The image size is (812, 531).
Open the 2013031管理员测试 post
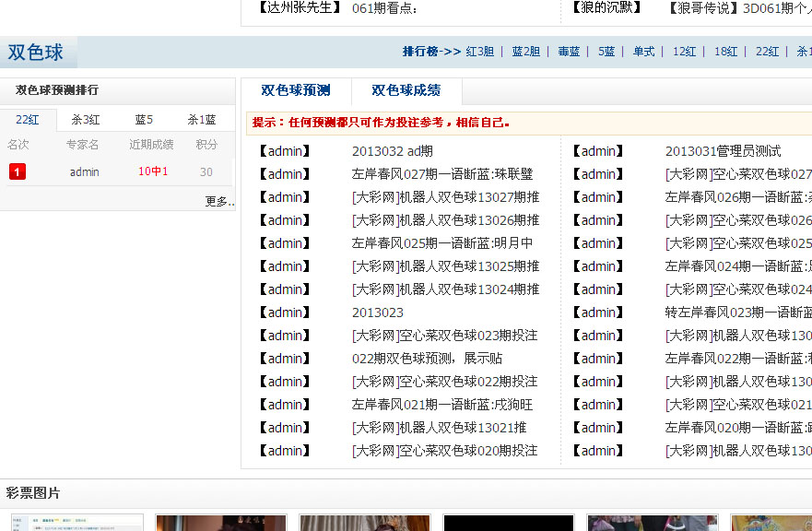tap(723, 151)
